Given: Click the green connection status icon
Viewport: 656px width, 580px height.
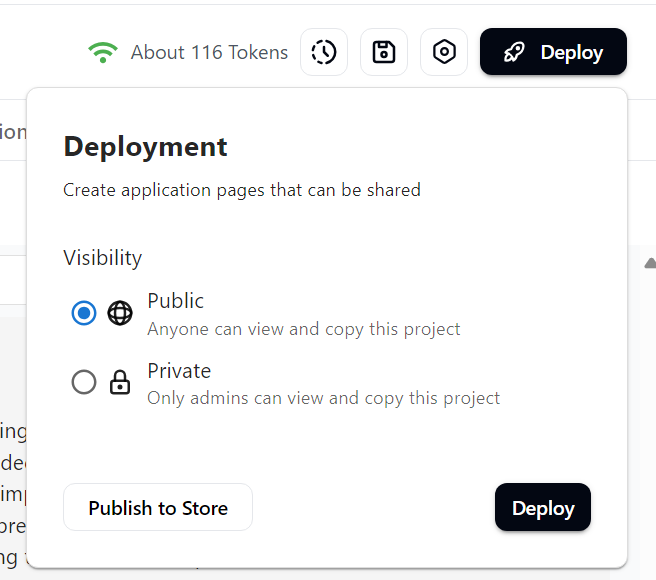Looking at the screenshot, I should point(102,52).
